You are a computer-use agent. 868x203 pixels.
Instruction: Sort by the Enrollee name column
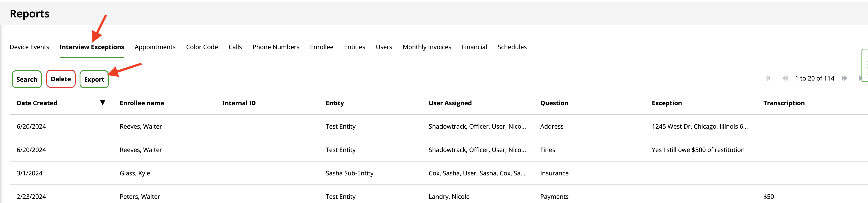142,103
